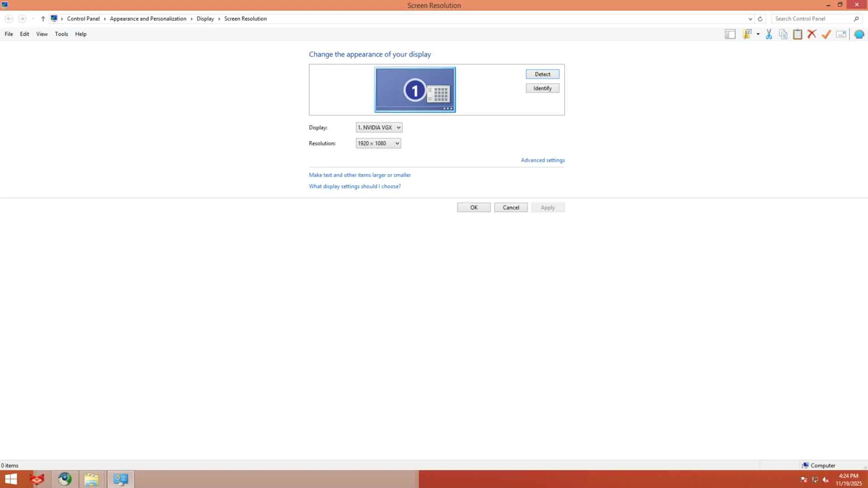Click the blue shell icon in toolbar
The height and width of the screenshot is (488, 868).
859,34
